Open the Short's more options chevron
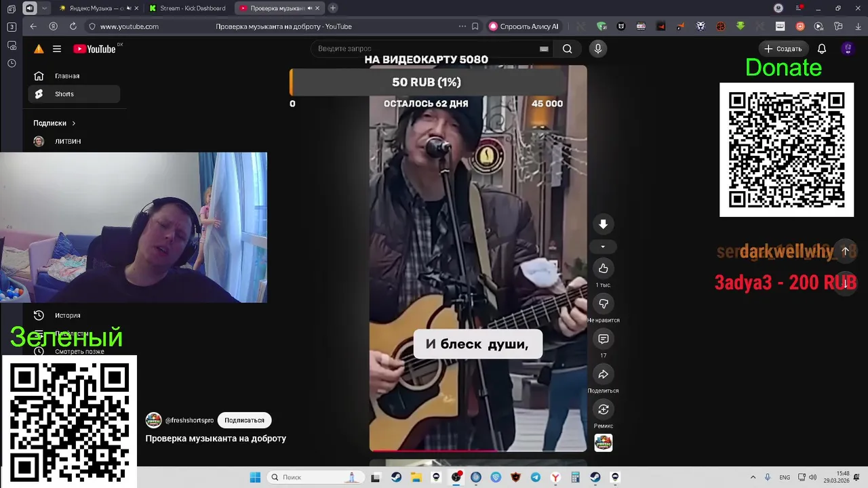 [603, 247]
